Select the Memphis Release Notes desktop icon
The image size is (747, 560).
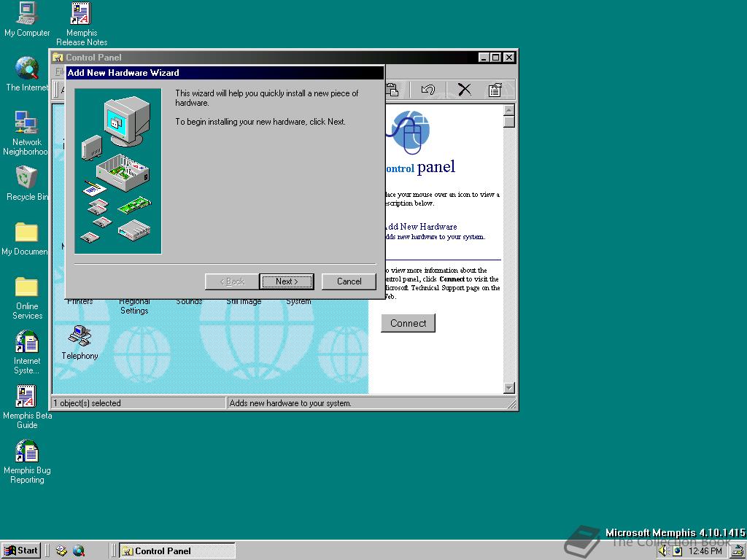point(82,24)
